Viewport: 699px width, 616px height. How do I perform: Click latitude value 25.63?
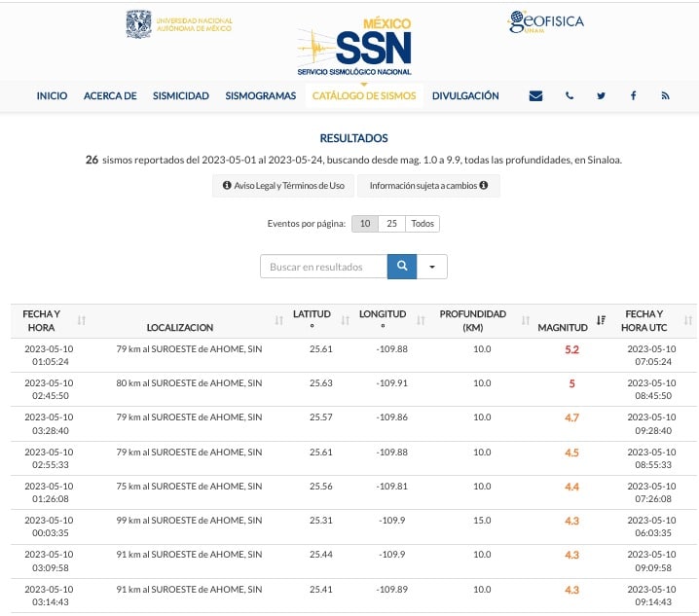click(x=321, y=382)
